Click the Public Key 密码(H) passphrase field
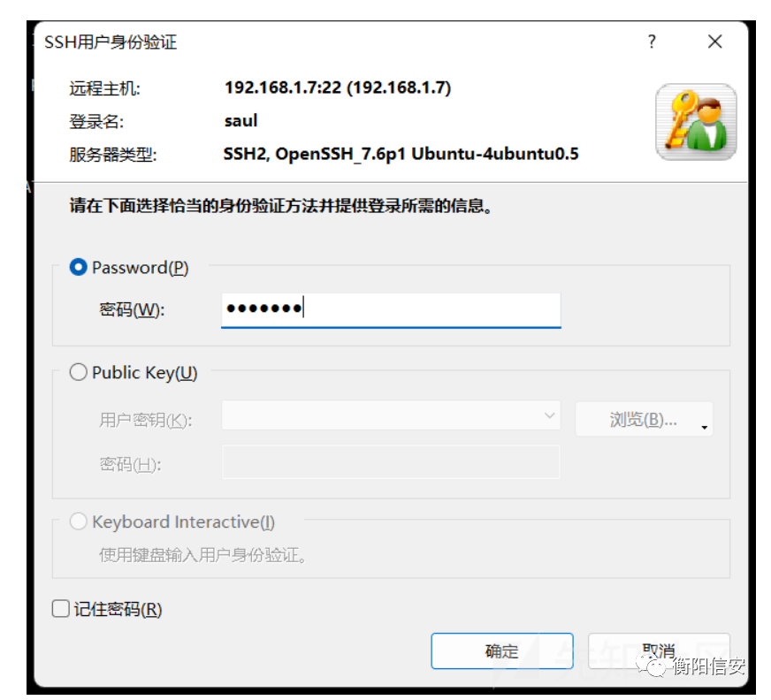Screen dimensions: 771x700 [x=391, y=462]
